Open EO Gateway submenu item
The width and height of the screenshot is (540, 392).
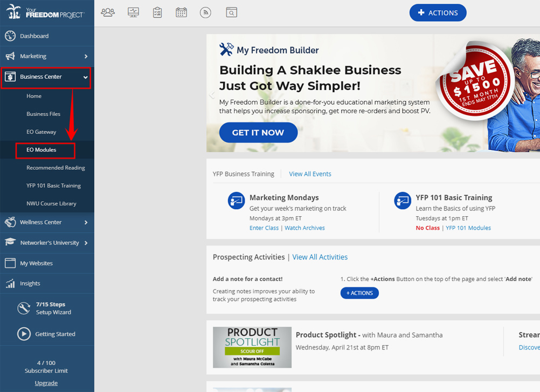[41, 132]
